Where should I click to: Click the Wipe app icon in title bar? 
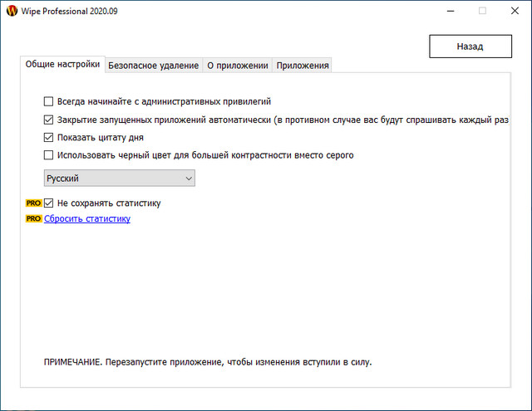[10, 11]
